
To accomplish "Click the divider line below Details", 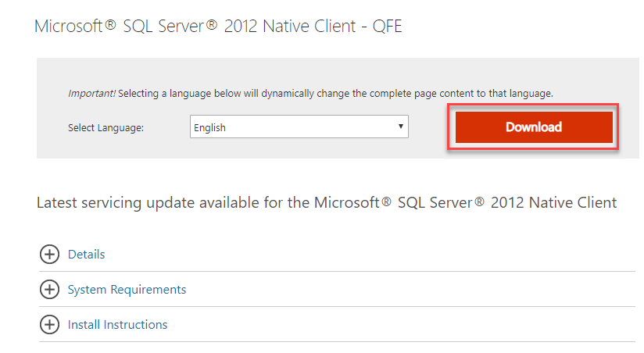I will click(336, 272).
